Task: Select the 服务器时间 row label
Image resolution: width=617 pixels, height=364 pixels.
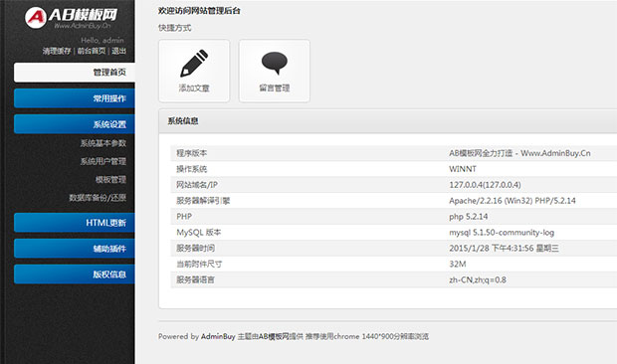Action: [x=195, y=248]
